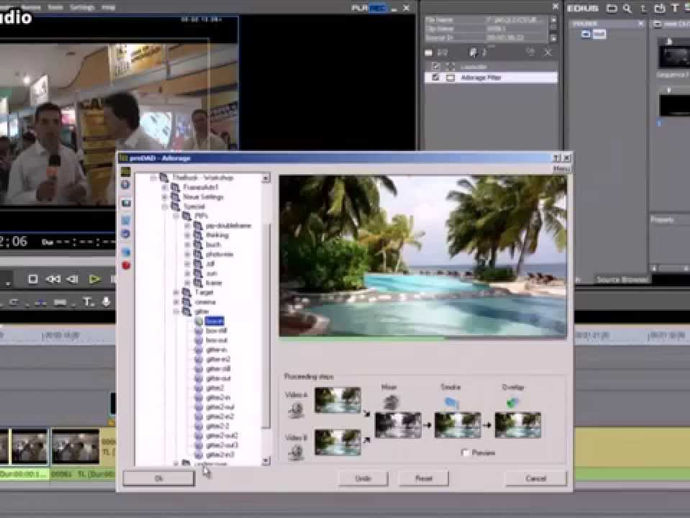
Task: Expand the pip-doubleframe folder
Action: pos(187,226)
